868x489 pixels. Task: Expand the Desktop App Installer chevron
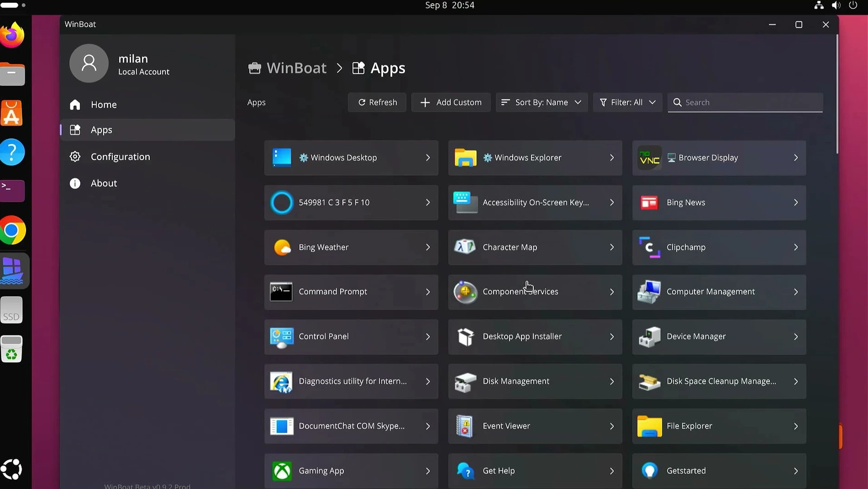pos(611,336)
